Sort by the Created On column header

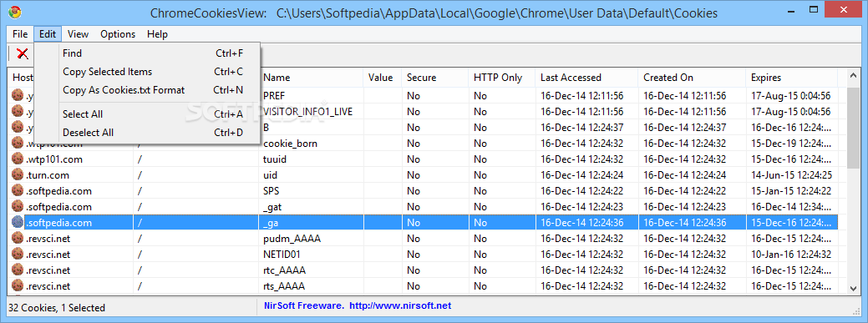click(692, 78)
